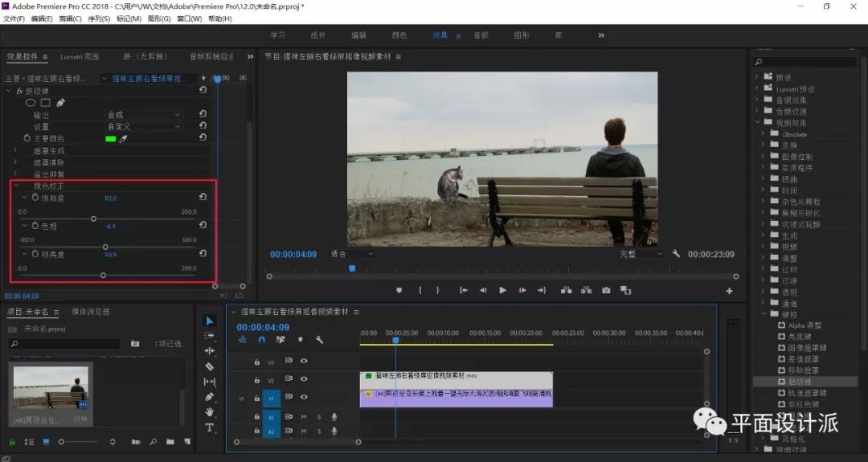Expand the 遮罩生成 section
The width and height of the screenshot is (868, 462).
pos(15,150)
